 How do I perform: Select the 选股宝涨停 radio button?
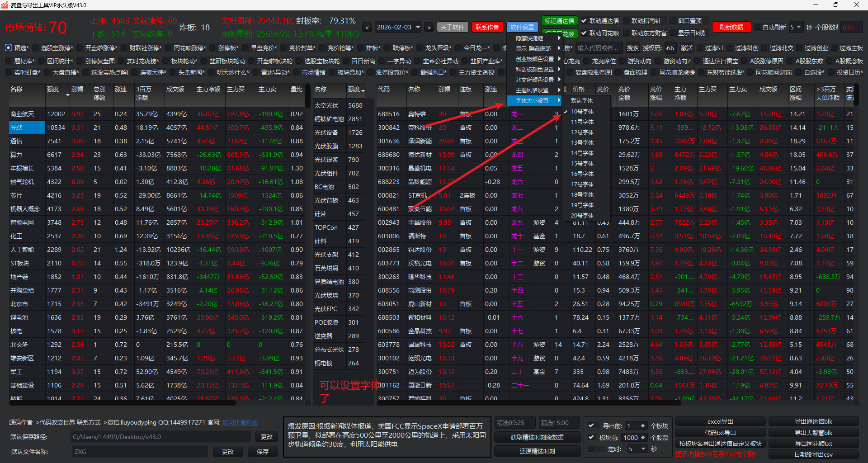(34, 48)
